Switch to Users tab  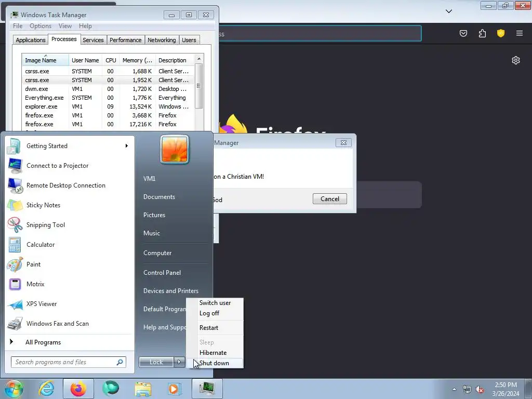[x=189, y=40]
